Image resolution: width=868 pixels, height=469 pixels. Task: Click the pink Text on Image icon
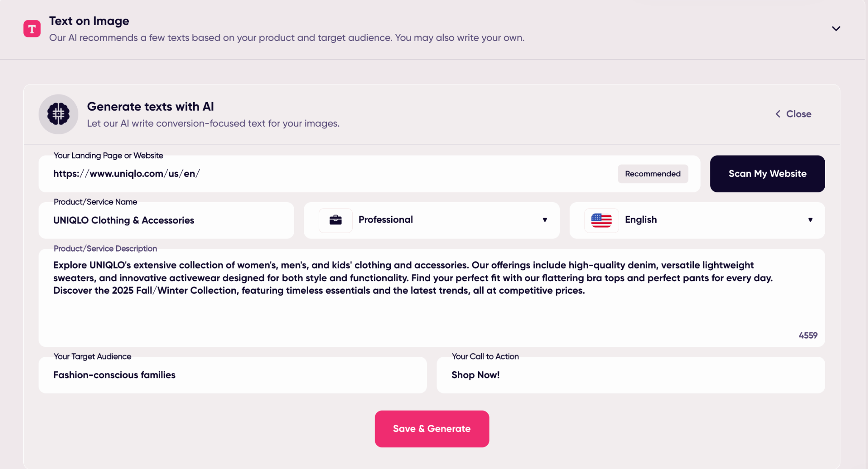tap(32, 29)
